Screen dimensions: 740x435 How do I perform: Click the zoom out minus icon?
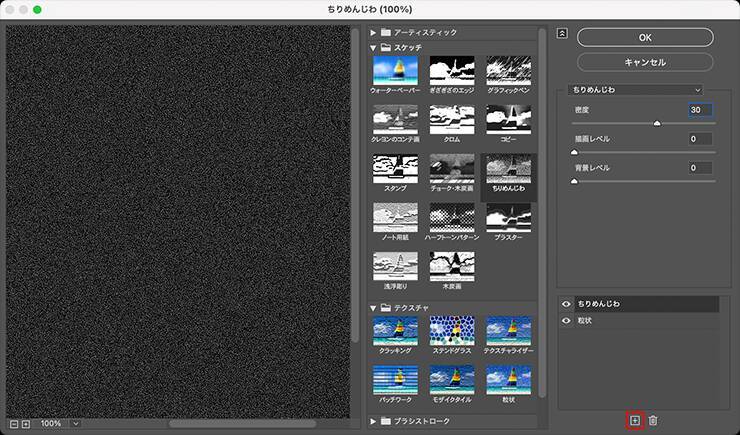tap(12, 423)
